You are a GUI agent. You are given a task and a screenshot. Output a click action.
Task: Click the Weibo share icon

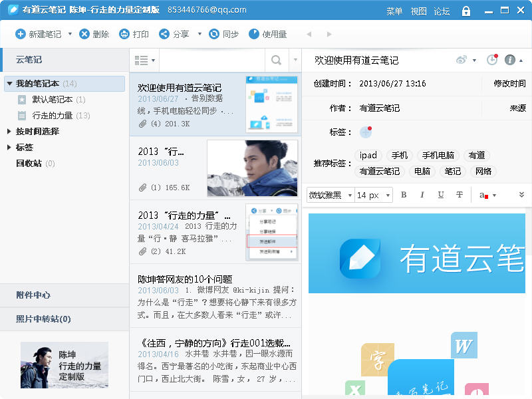(462, 60)
